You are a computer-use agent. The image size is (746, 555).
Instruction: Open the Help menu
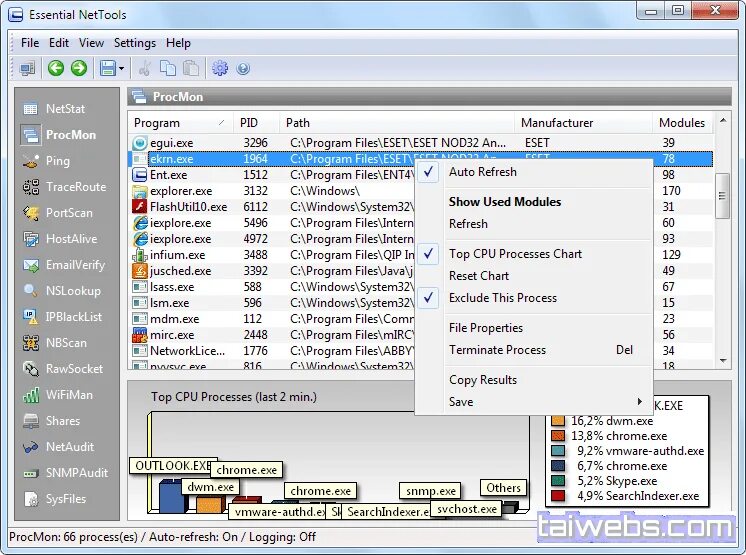click(x=178, y=43)
